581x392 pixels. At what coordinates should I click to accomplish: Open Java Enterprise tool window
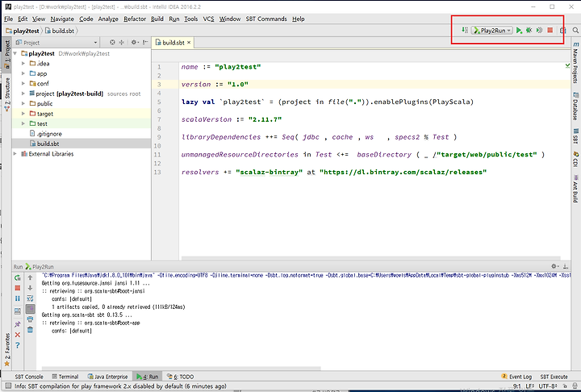point(107,377)
